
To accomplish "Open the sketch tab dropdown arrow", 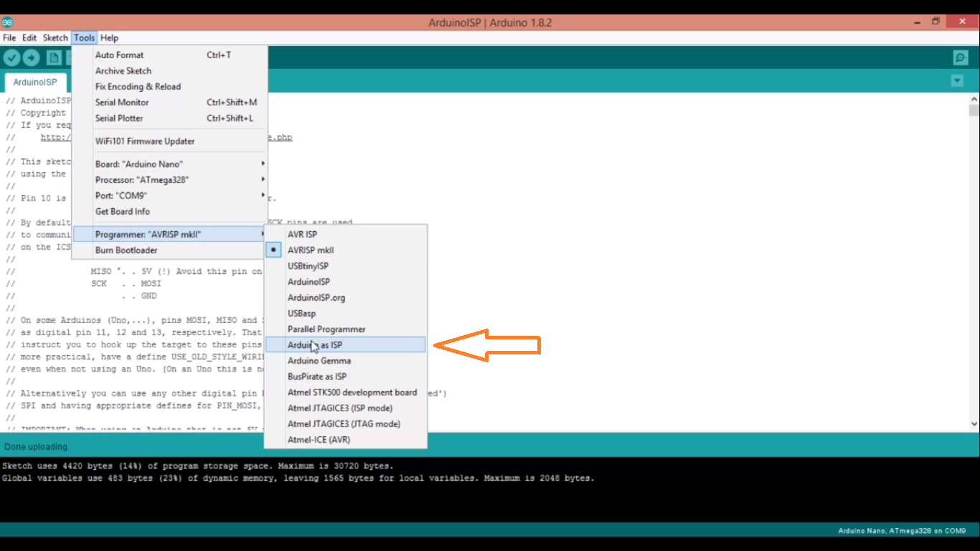I will pyautogui.click(x=957, y=80).
